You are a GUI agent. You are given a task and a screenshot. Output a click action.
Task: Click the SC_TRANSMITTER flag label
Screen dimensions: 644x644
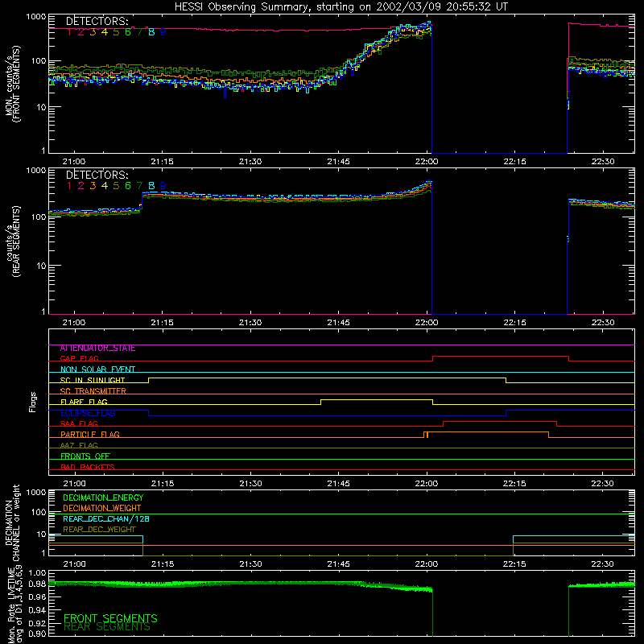pos(93,391)
